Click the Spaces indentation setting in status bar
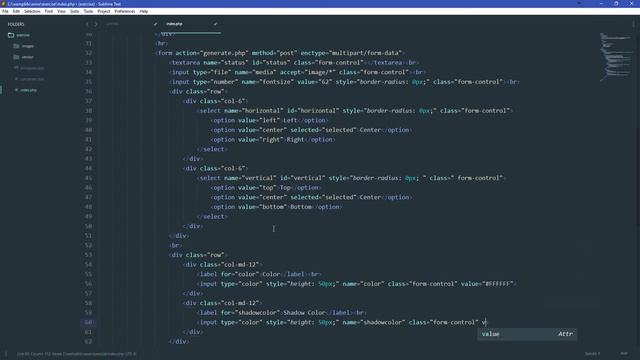This screenshot has width=640, height=360. 592,354
